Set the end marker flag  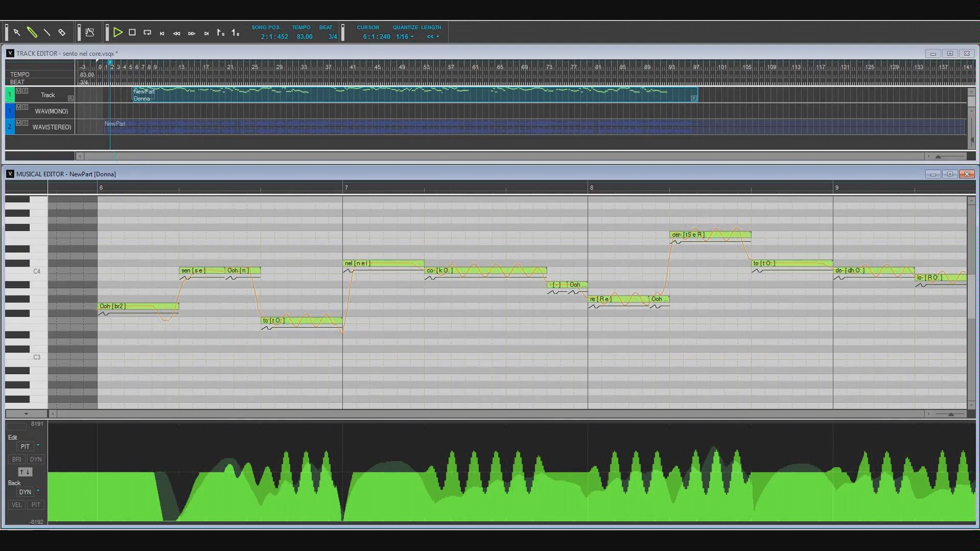pos(236,33)
